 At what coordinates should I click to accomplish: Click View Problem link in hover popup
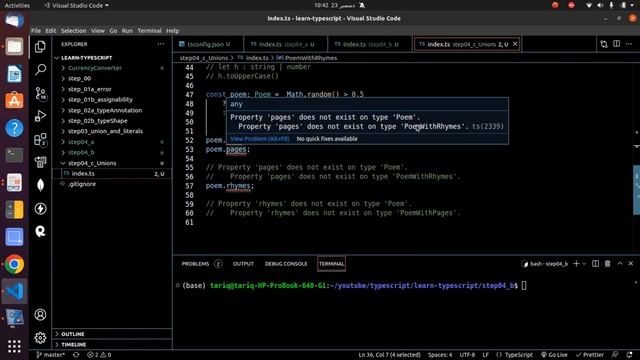(260, 139)
